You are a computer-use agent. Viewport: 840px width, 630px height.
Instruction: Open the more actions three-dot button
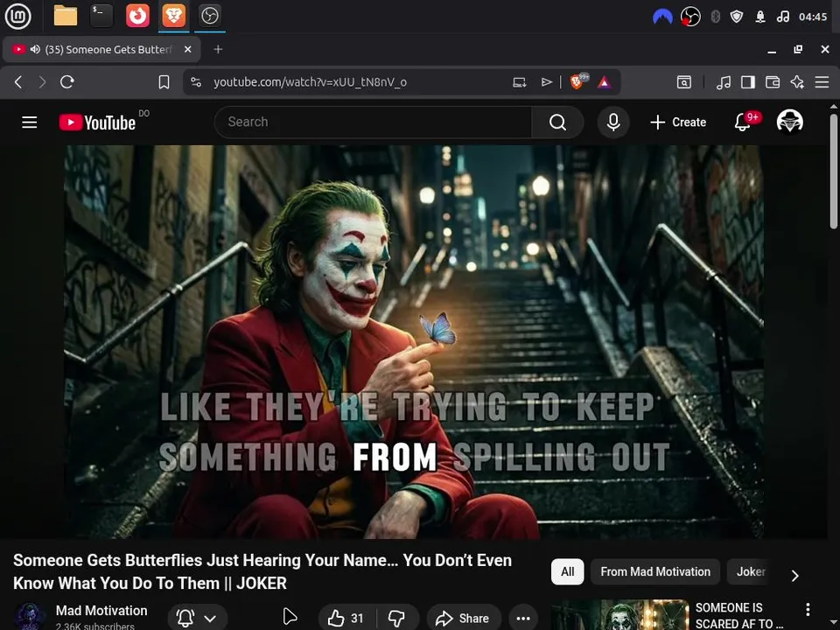point(523,619)
